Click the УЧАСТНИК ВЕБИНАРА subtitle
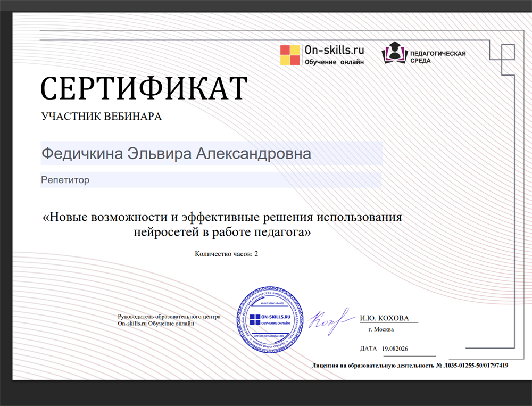This screenshot has height=406, width=532. [x=102, y=117]
